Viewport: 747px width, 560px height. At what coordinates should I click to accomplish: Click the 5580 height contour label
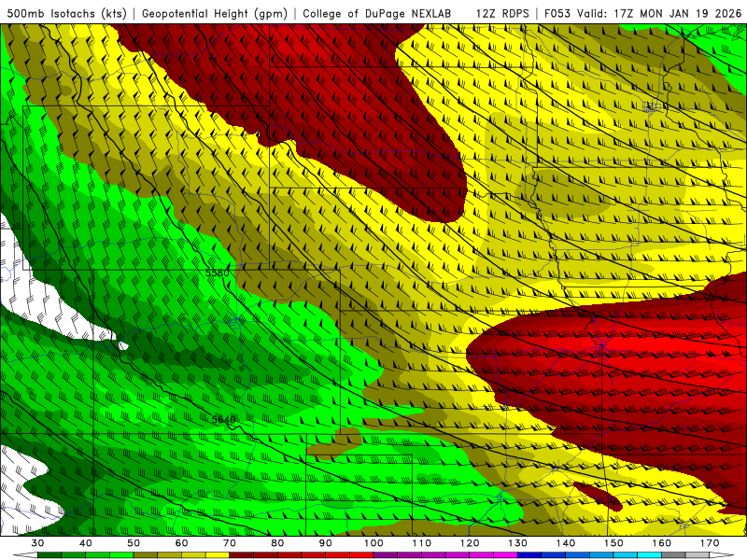[218, 273]
